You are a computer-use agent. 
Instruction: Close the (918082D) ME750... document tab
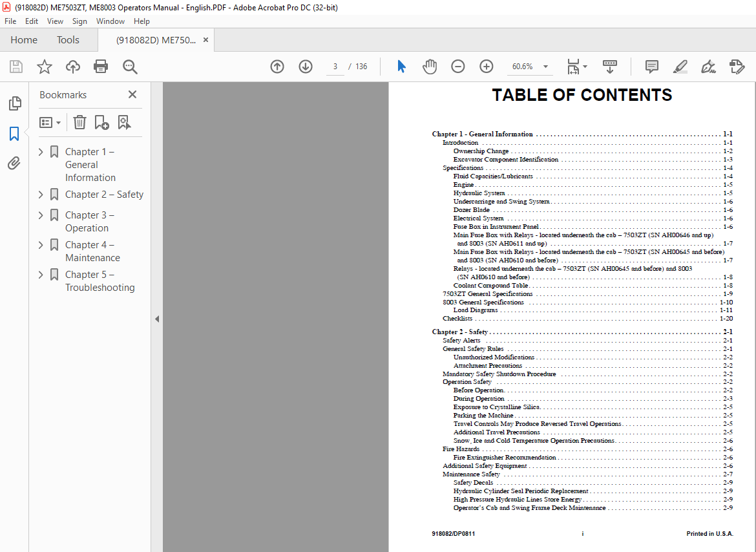[x=206, y=40]
